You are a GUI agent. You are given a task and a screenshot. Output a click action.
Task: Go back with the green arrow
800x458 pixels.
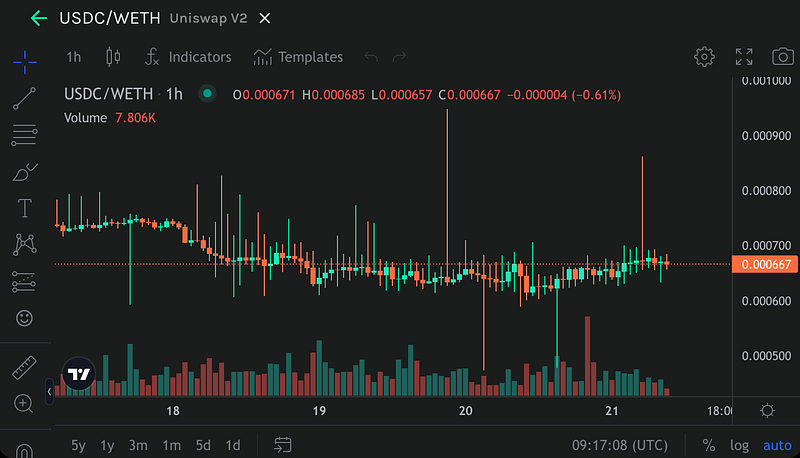click(39, 18)
